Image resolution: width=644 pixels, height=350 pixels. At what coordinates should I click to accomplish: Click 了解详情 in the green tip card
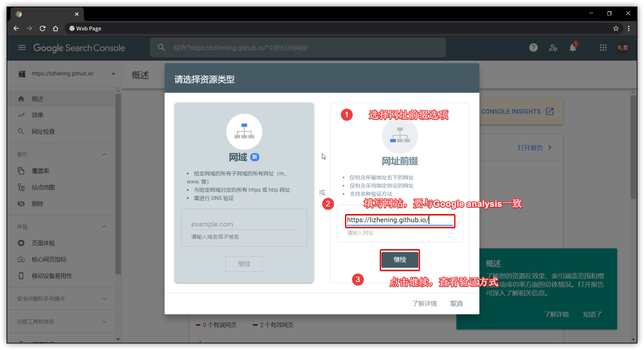[556, 314]
